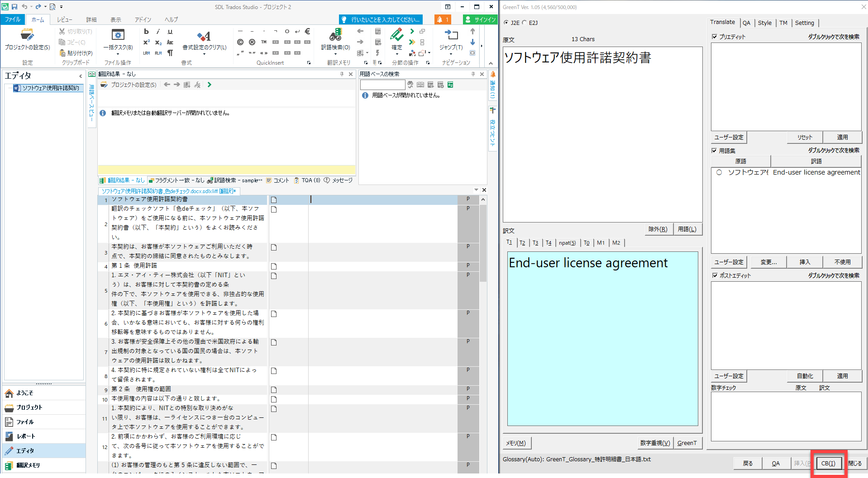Toggle the ポストエディット checkbox

click(x=715, y=275)
